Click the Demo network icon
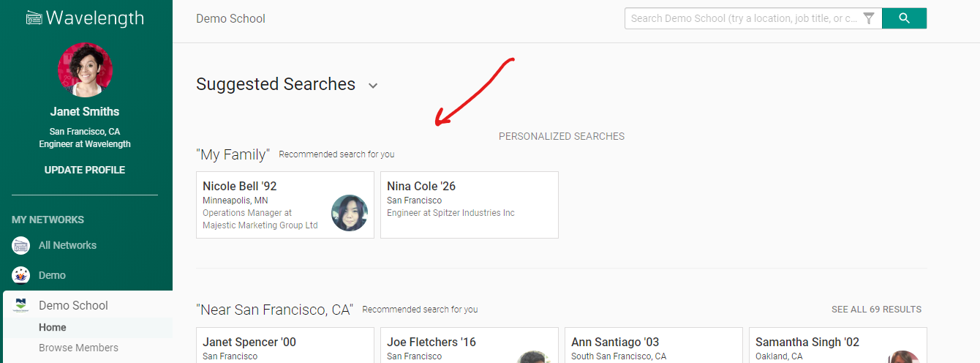This screenshot has height=363, width=980. click(20, 275)
